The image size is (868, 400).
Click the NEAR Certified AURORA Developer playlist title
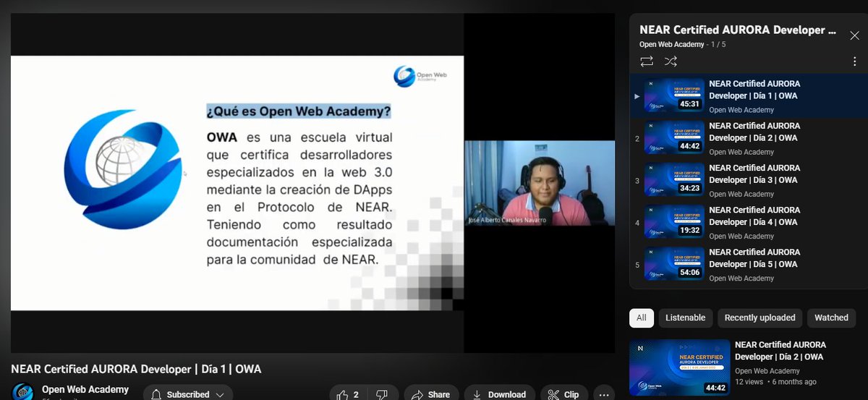point(738,30)
